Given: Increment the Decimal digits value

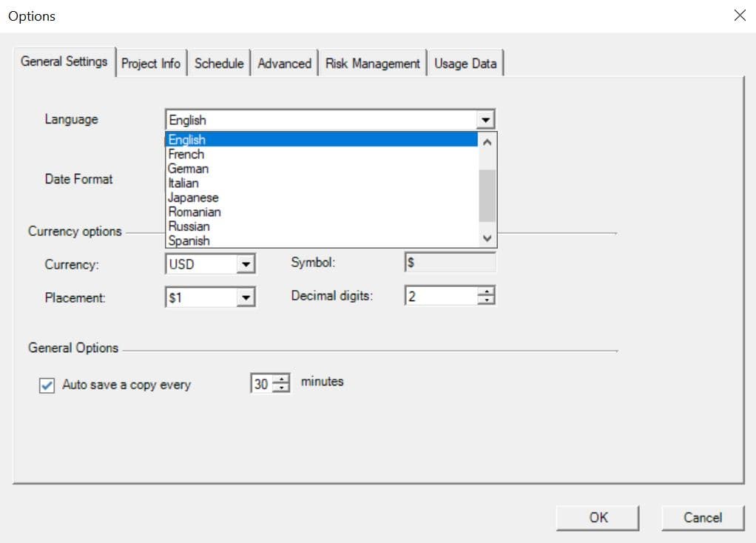Looking at the screenshot, I should [486, 291].
